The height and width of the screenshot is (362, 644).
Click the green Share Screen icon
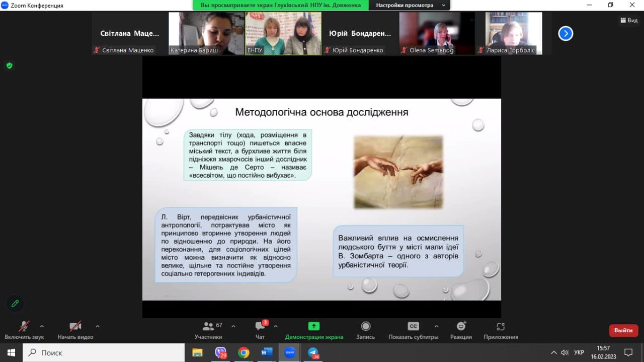(314, 326)
